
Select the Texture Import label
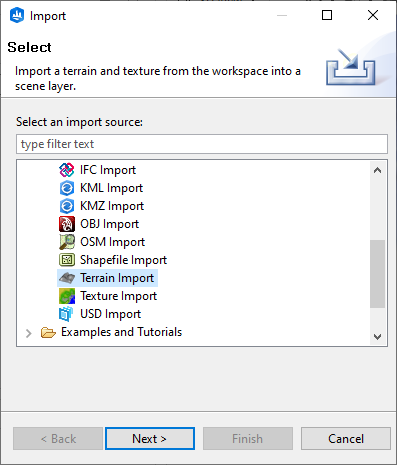[118, 296]
